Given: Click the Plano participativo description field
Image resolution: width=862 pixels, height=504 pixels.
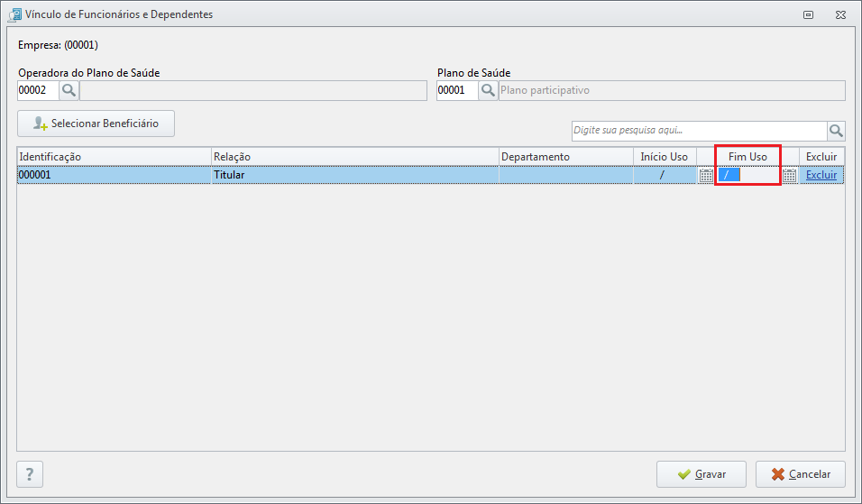Looking at the screenshot, I should pyautogui.click(x=672, y=90).
